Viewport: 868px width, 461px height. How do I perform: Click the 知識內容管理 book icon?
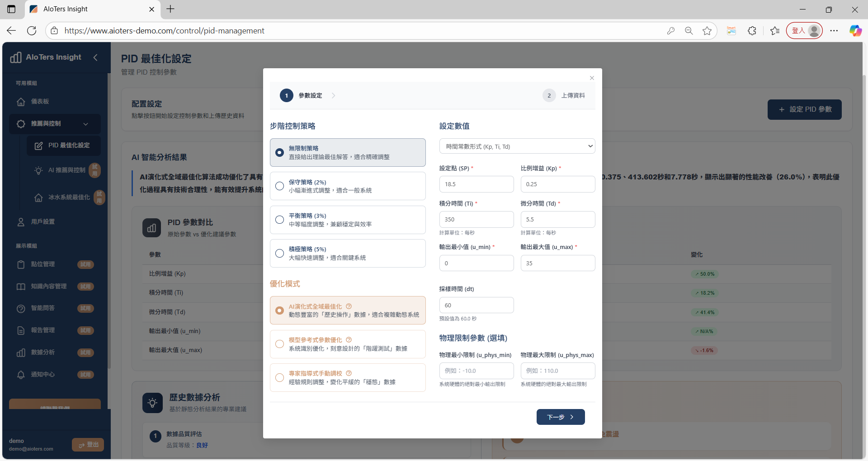[21, 286]
